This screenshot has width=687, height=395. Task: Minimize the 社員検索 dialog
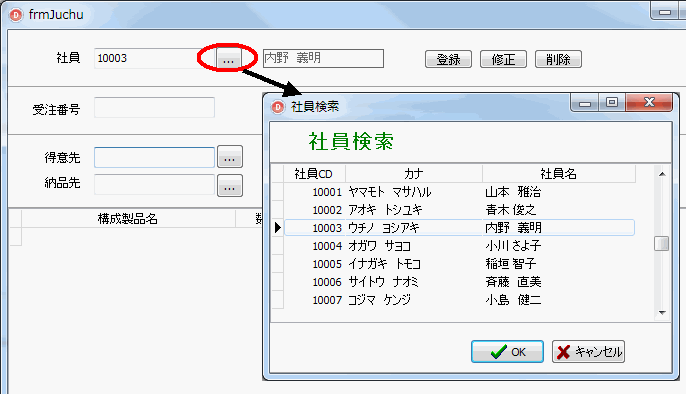(x=585, y=103)
